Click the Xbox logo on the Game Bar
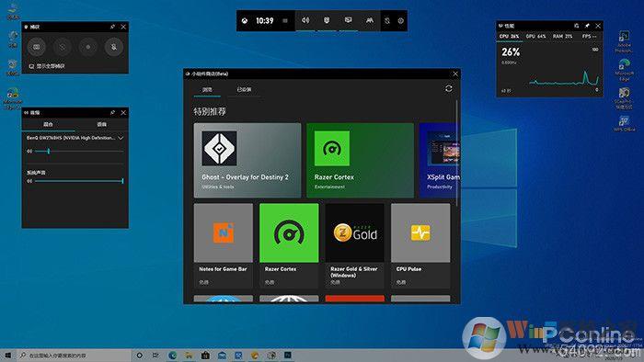 [245, 20]
